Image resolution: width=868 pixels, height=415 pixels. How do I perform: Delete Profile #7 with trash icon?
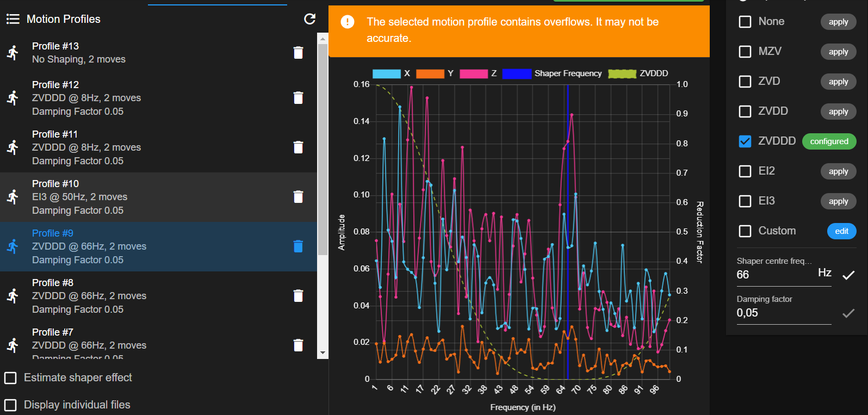[298, 345]
